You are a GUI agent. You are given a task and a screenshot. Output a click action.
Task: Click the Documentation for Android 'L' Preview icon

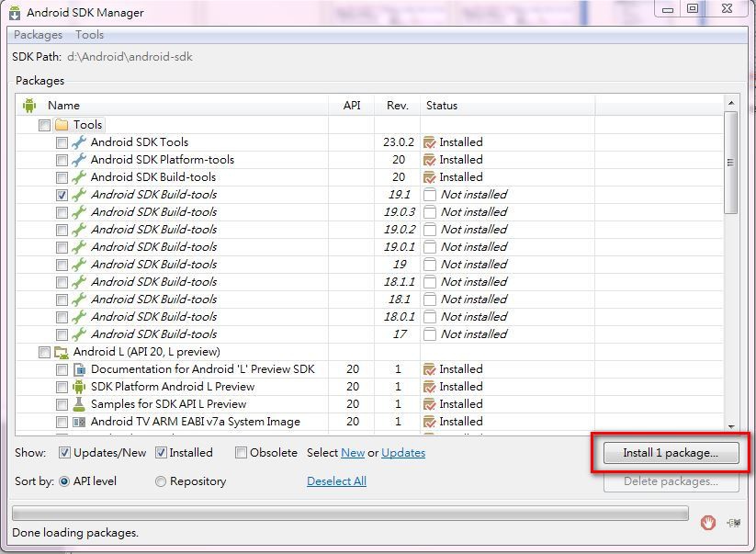(x=79, y=370)
